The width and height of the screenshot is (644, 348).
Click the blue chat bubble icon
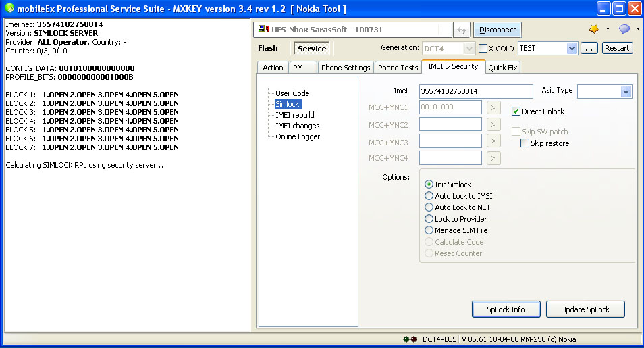[624, 29]
